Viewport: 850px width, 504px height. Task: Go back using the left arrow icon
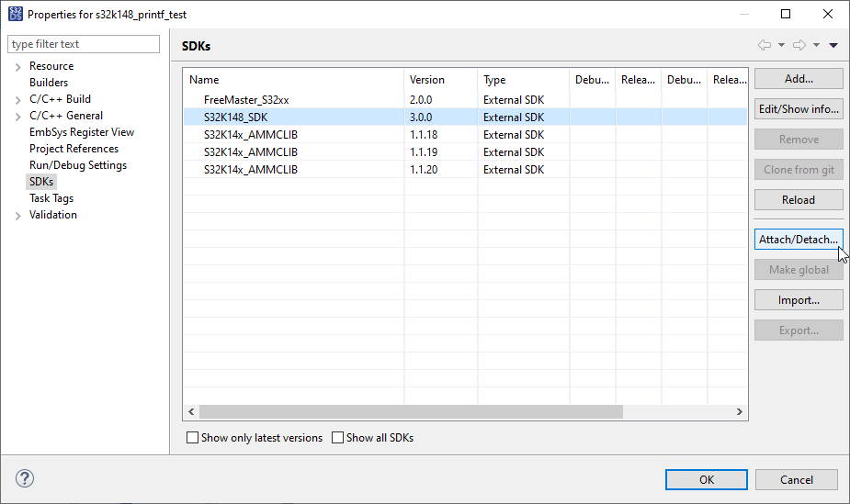[765, 45]
